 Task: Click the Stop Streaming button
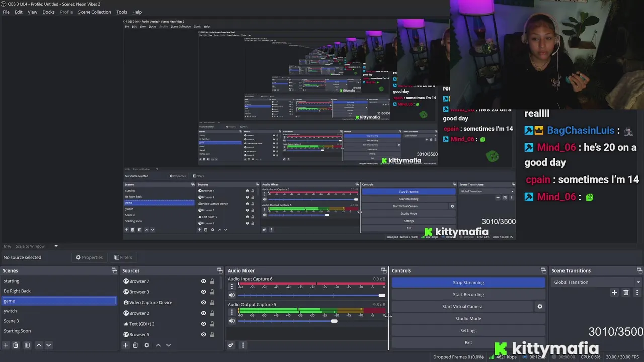click(x=468, y=283)
